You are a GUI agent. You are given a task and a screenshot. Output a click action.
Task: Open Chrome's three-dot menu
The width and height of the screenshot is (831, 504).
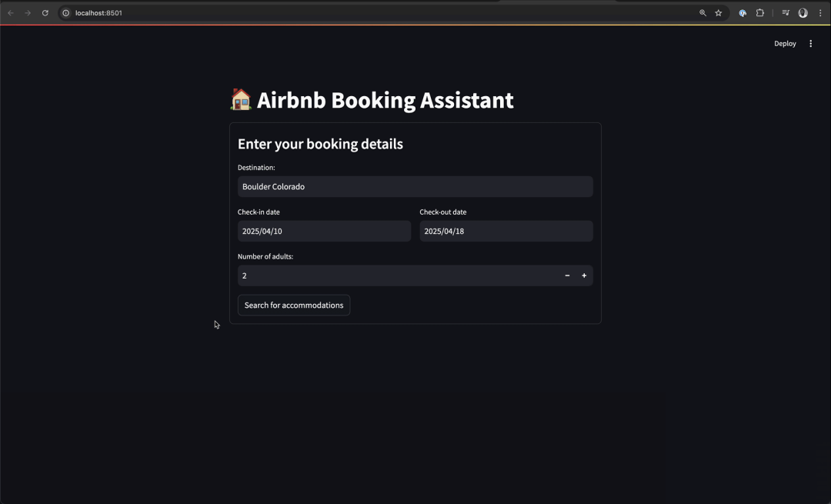820,13
